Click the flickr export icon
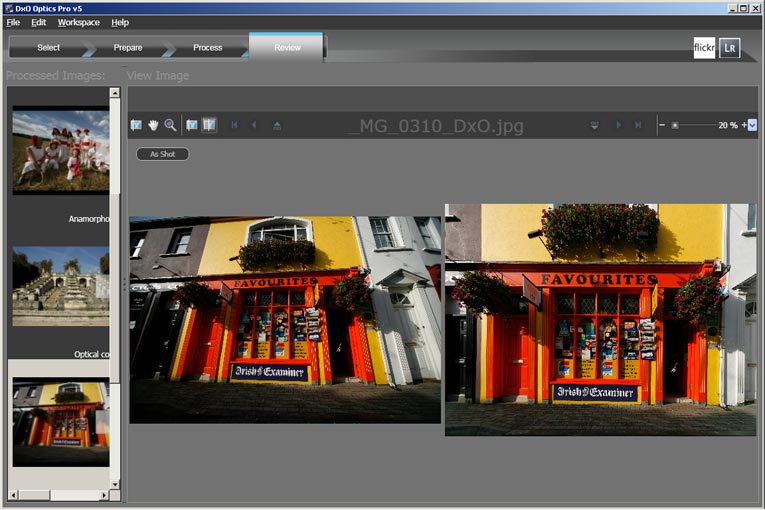The width and height of the screenshot is (765, 510). click(x=704, y=48)
